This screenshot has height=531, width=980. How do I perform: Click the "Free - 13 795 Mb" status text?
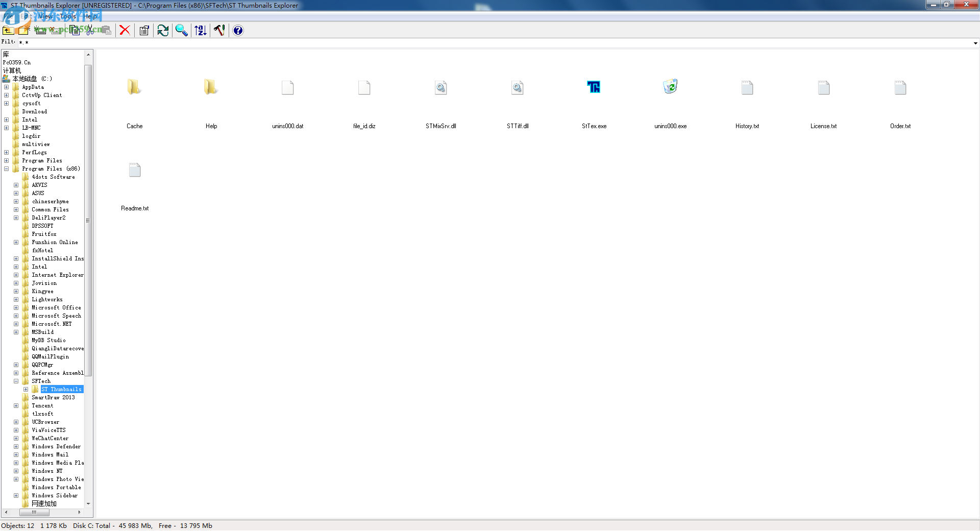pos(185,526)
